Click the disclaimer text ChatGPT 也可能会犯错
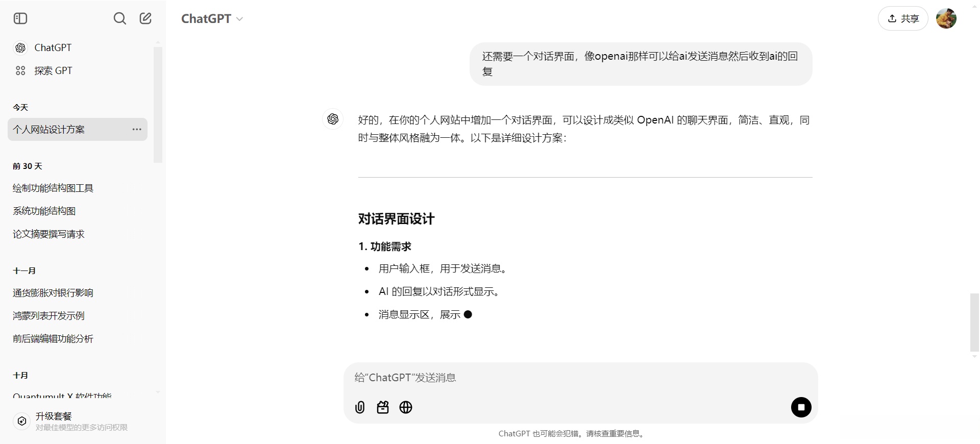This screenshot has height=444, width=980. (x=572, y=434)
